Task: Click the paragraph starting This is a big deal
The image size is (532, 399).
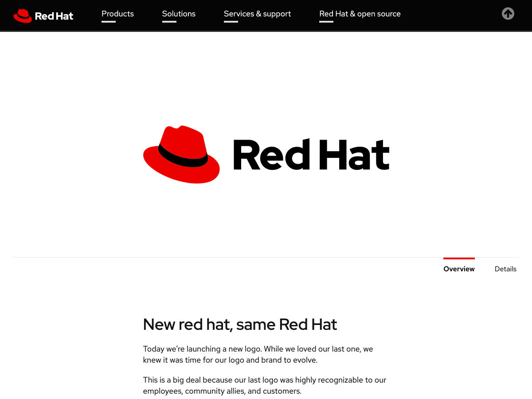Action: point(265,385)
